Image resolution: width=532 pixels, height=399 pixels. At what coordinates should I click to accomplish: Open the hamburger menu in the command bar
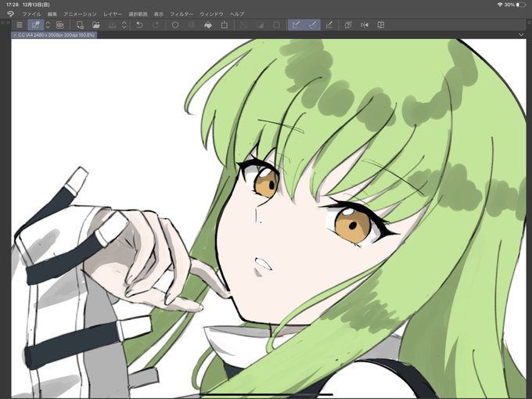[x=20, y=25]
